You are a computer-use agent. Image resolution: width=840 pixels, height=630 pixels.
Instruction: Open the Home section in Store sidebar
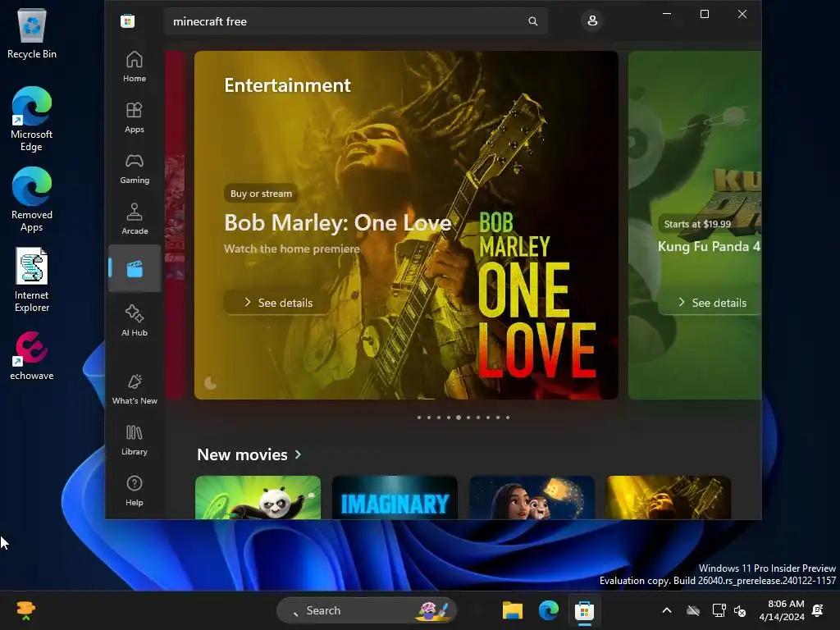coord(135,66)
